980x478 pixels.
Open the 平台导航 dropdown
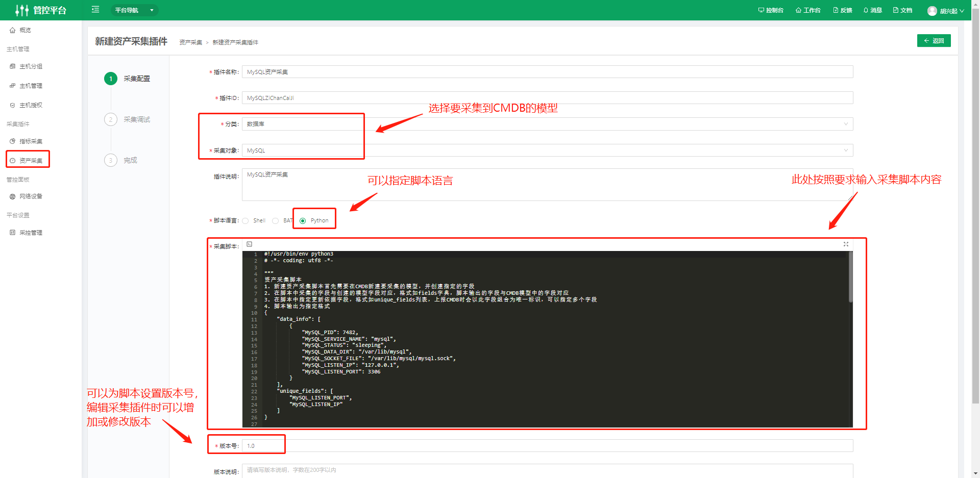(134, 10)
